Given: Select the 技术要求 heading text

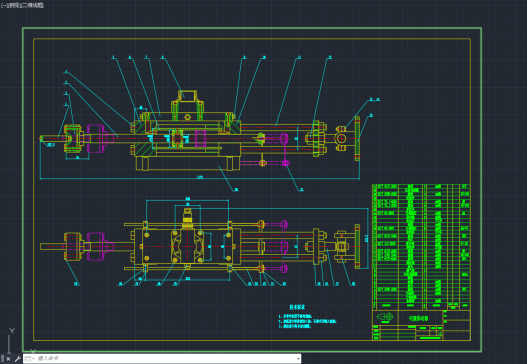Looking at the screenshot, I should [297, 307].
